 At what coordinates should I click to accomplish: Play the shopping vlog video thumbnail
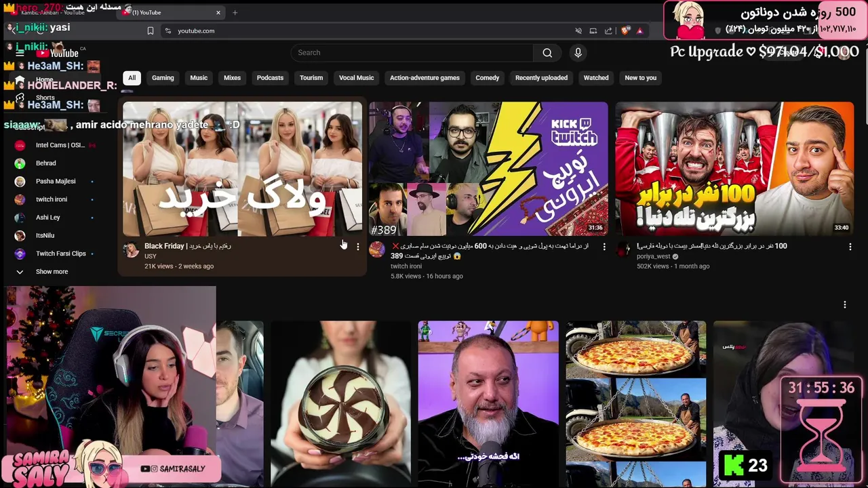(242, 169)
